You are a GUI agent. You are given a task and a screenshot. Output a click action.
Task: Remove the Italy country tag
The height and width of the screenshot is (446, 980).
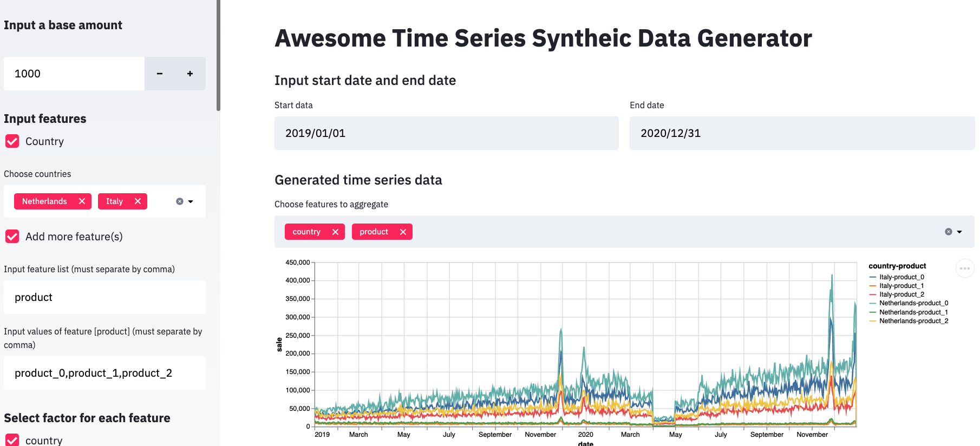(x=138, y=201)
